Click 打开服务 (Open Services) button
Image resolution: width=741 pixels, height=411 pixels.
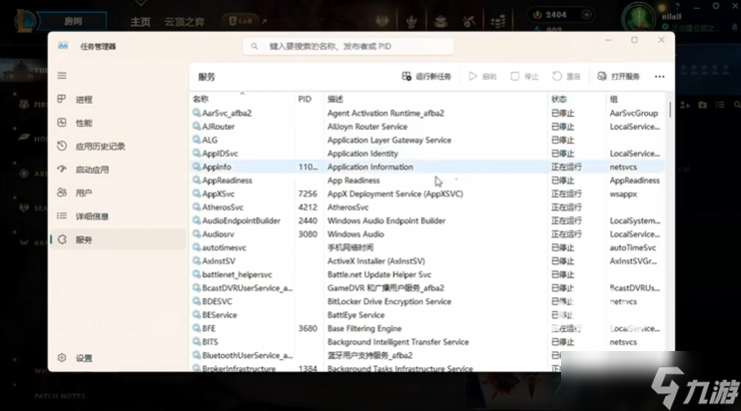[x=619, y=77]
